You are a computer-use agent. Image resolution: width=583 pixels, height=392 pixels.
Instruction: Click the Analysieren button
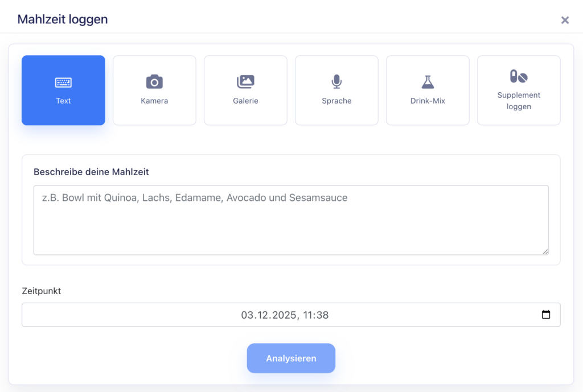(x=291, y=358)
